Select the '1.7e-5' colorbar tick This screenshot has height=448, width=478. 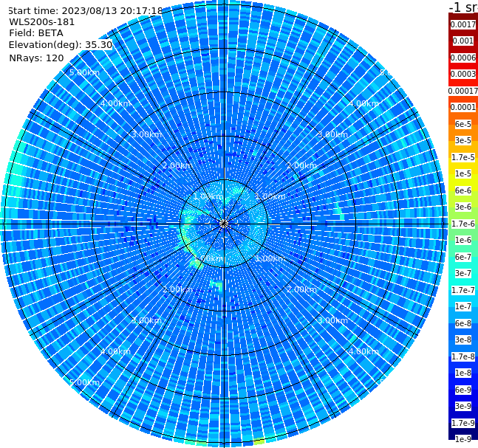point(463,157)
